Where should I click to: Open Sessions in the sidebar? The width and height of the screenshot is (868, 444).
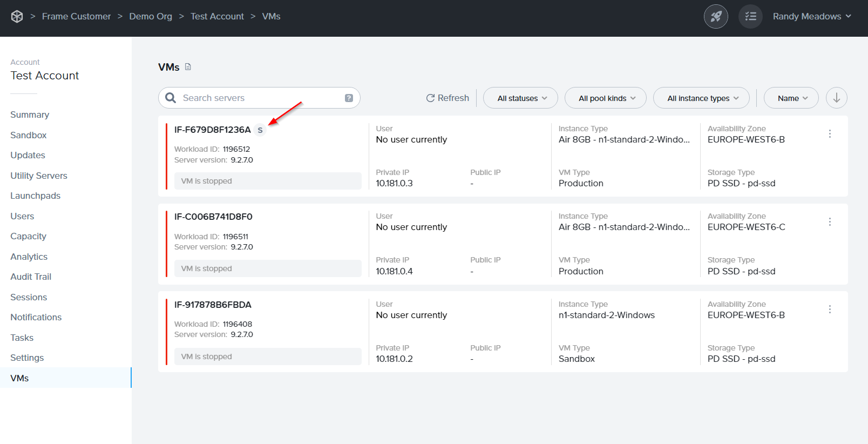[29, 297]
